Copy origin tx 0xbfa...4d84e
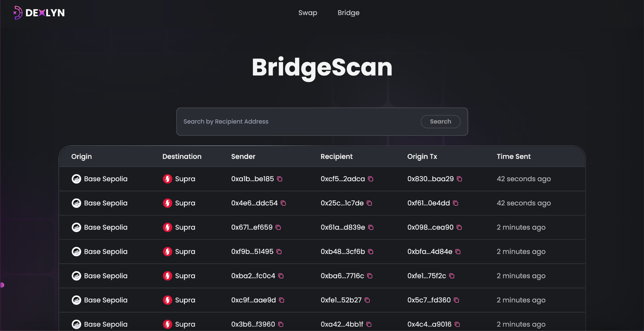644x331 pixels. pos(458,252)
